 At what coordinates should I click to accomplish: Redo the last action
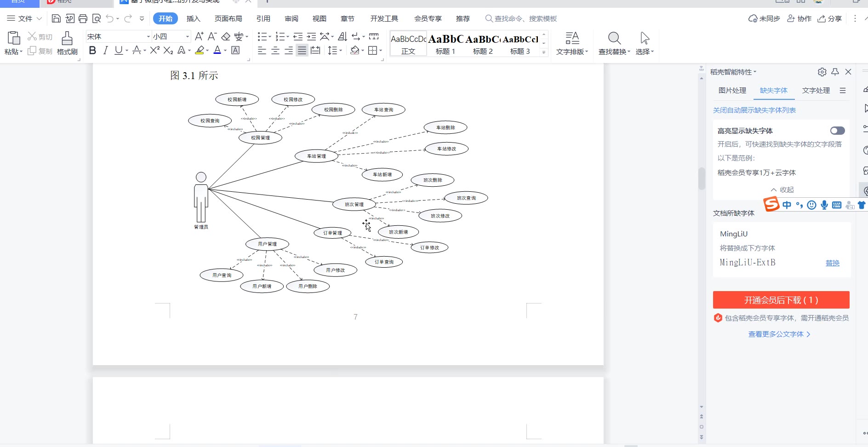tap(128, 18)
